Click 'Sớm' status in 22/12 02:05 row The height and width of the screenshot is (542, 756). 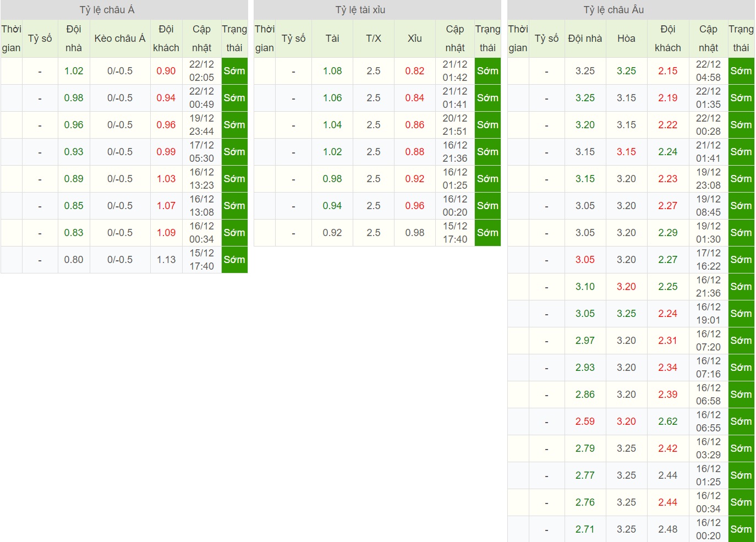click(234, 71)
